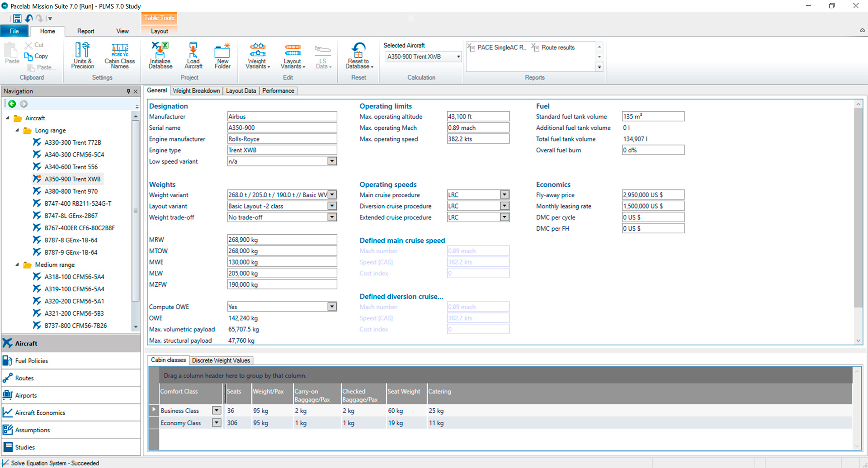Switch to the Layout ribbon tab

tap(159, 31)
